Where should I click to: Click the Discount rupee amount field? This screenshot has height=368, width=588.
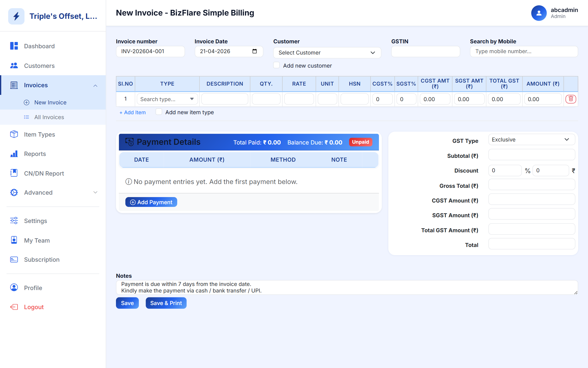[x=551, y=171]
